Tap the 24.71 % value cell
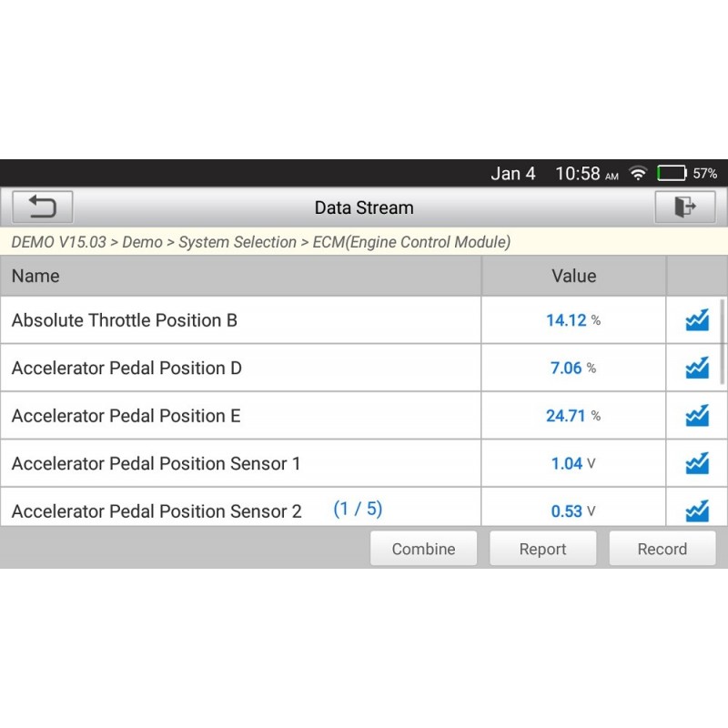728x728 pixels. [x=573, y=416]
